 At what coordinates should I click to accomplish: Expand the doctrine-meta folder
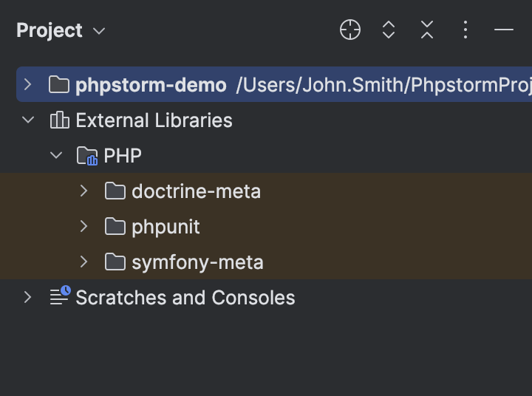tap(83, 191)
